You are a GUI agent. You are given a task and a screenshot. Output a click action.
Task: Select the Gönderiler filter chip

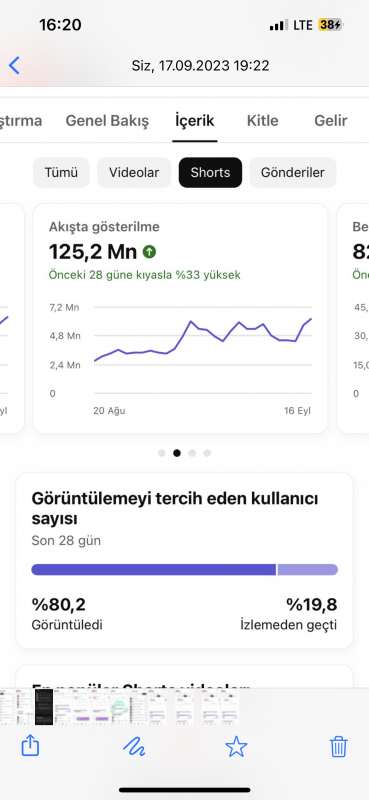292,172
